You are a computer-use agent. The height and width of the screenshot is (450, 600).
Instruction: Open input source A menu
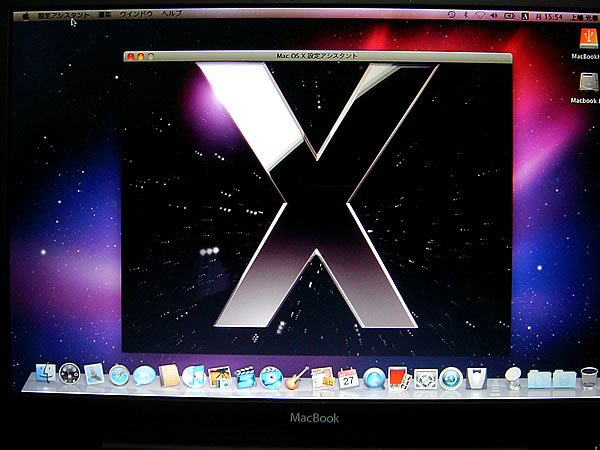[525, 16]
